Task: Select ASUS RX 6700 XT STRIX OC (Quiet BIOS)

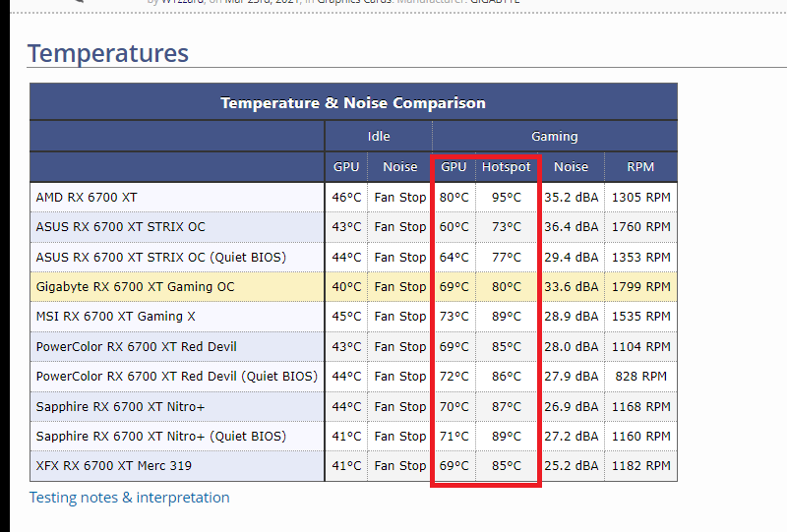Action: pos(161,257)
